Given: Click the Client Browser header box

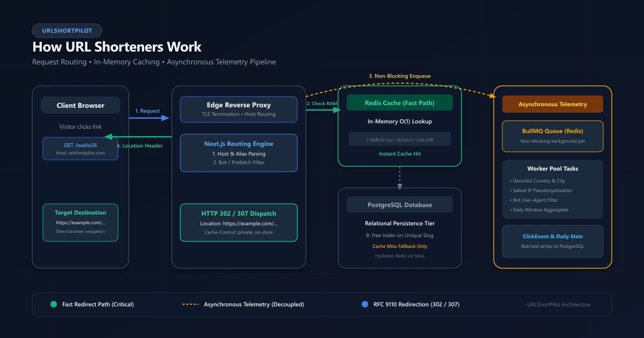Looking at the screenshot, I should tap(80, 105).
